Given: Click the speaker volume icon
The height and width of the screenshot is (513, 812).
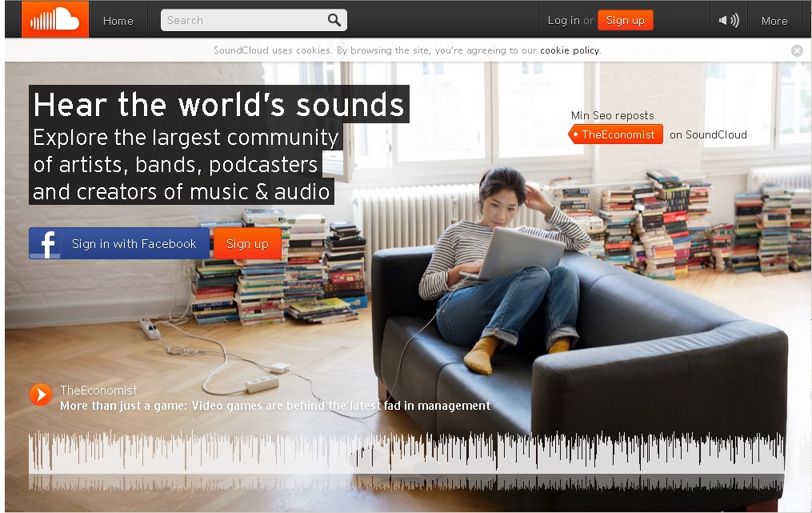Looking at the screenshot, I should (x=729, y=18).
